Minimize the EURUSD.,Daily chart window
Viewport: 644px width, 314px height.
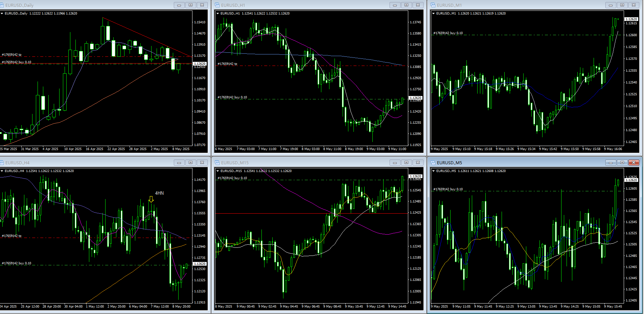point(179,5)
